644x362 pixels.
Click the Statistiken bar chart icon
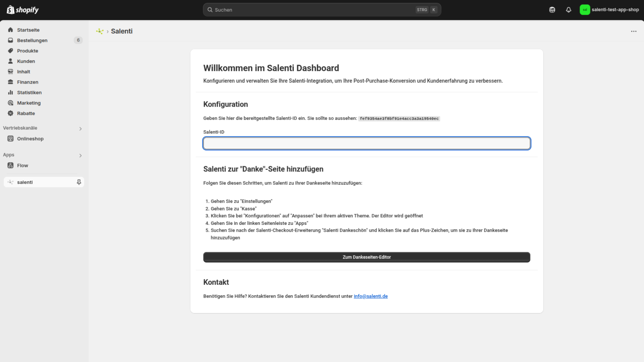pyautogui.click(x=10, y=93)
